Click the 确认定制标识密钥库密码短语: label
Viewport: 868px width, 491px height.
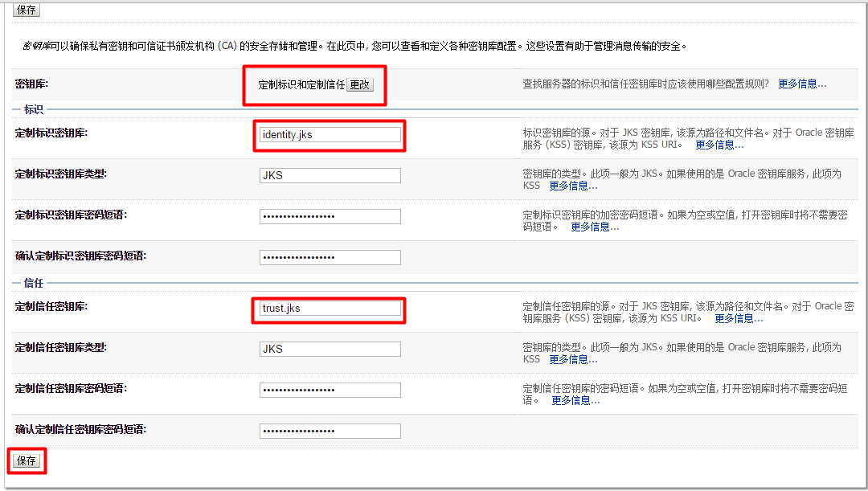[81, 256]
